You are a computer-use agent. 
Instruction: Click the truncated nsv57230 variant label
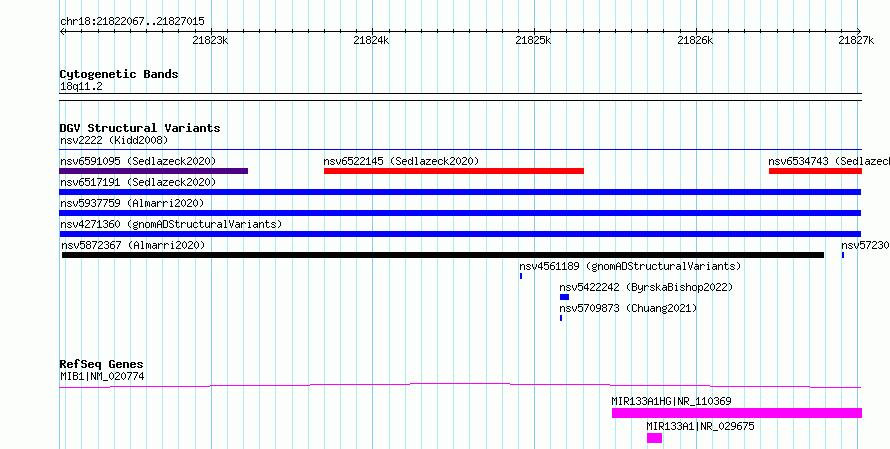tap(866, 245)
